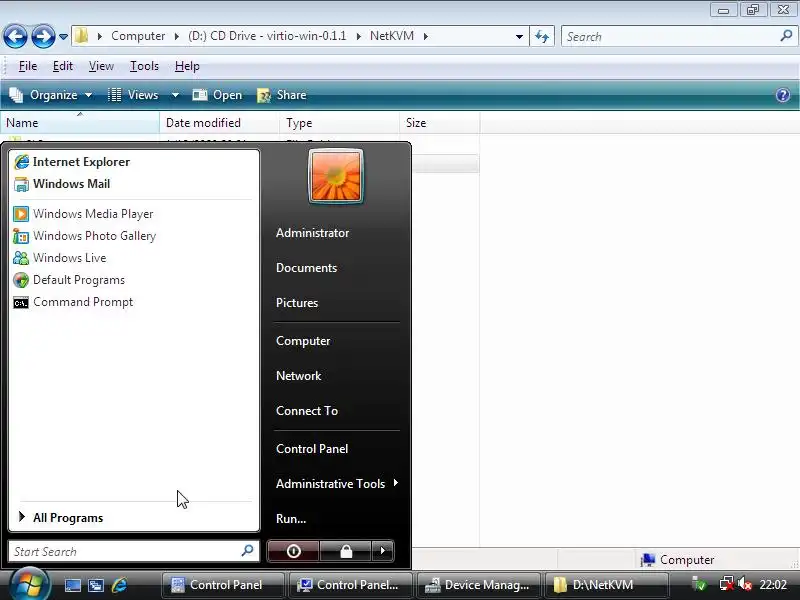
Task: Click Open in the toolbar
Action: 217,95
